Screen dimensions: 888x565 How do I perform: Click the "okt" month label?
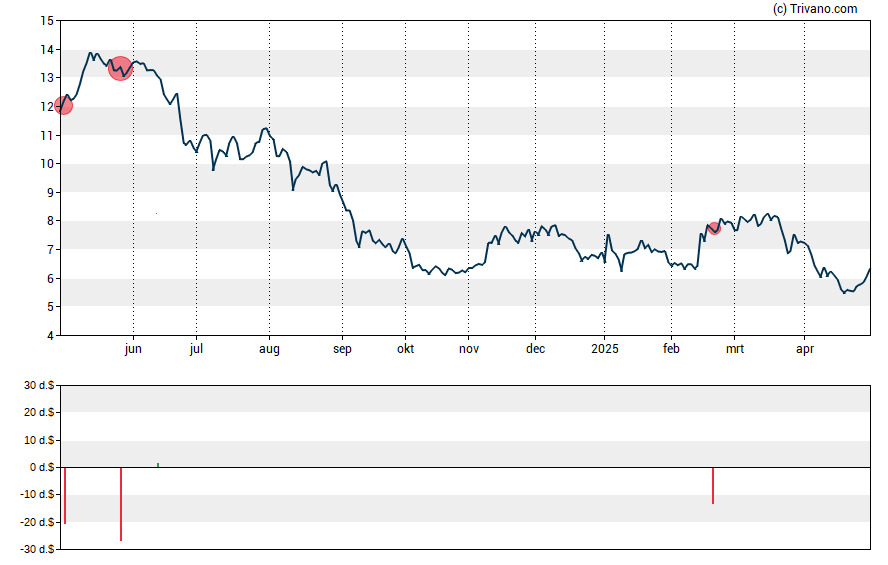point(405,349)
